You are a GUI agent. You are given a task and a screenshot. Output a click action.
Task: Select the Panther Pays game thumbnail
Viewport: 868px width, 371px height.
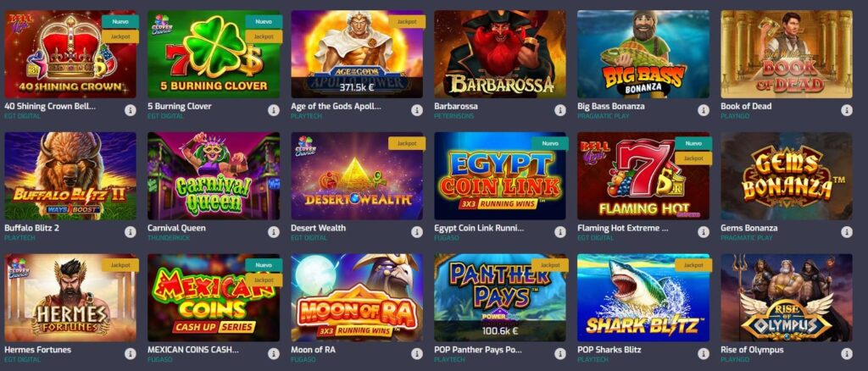[500, 297]
